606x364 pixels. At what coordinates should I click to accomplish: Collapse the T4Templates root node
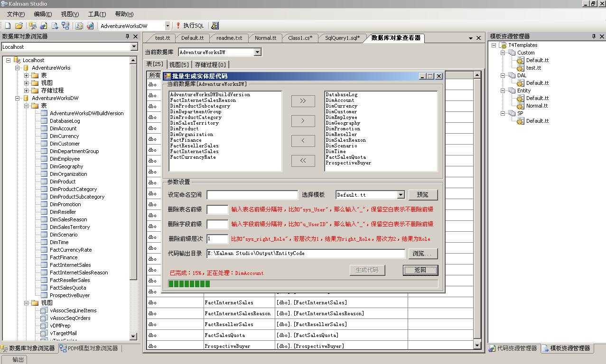494,45
